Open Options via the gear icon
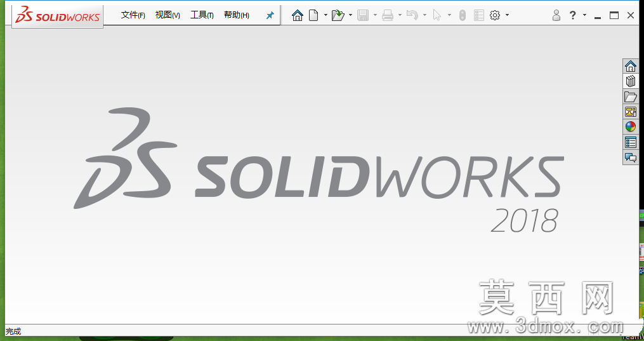The width and height of the screenshot is (644, 341). pyautogui.click(x=495, y=16)
